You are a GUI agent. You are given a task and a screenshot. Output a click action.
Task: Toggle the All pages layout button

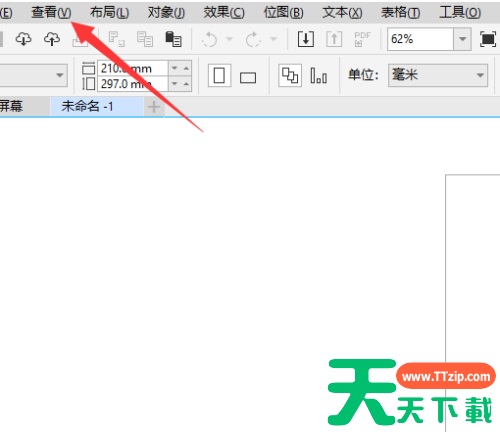[290, 75]
